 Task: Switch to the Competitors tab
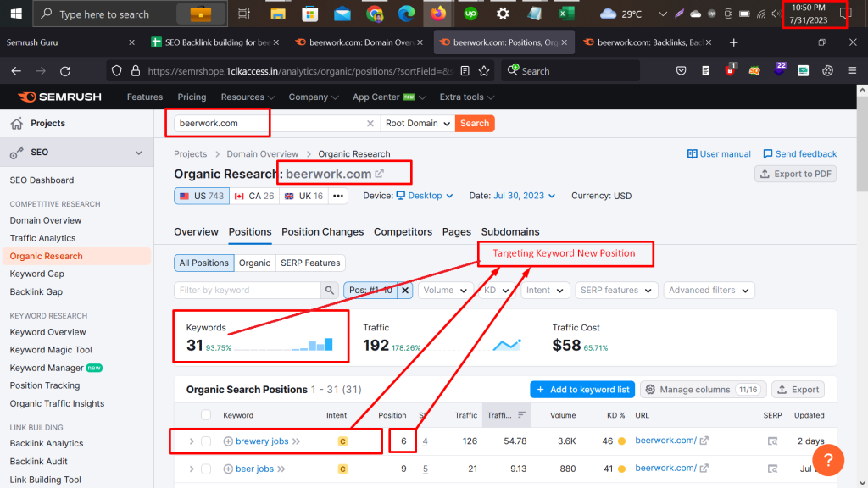(403, 232)
